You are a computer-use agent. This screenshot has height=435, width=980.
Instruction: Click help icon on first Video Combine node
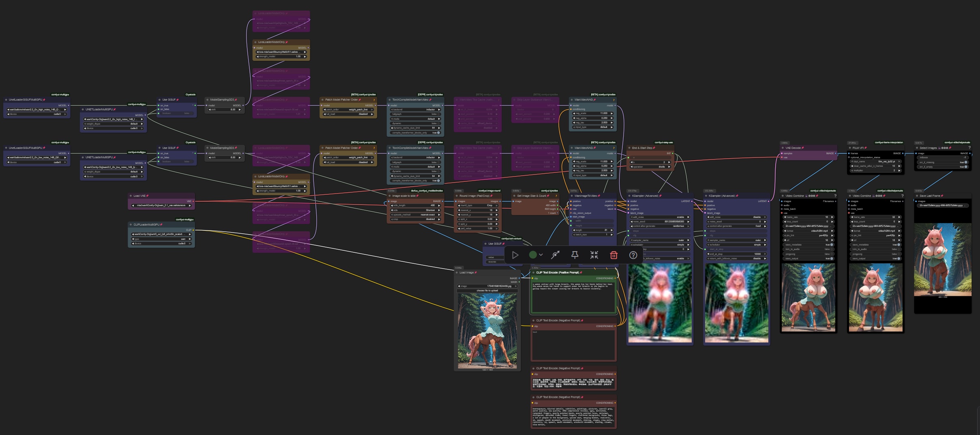(835, 196)
